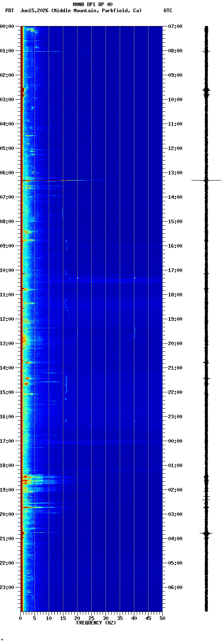Click the frequency axis tick label 20

(77, 618)
